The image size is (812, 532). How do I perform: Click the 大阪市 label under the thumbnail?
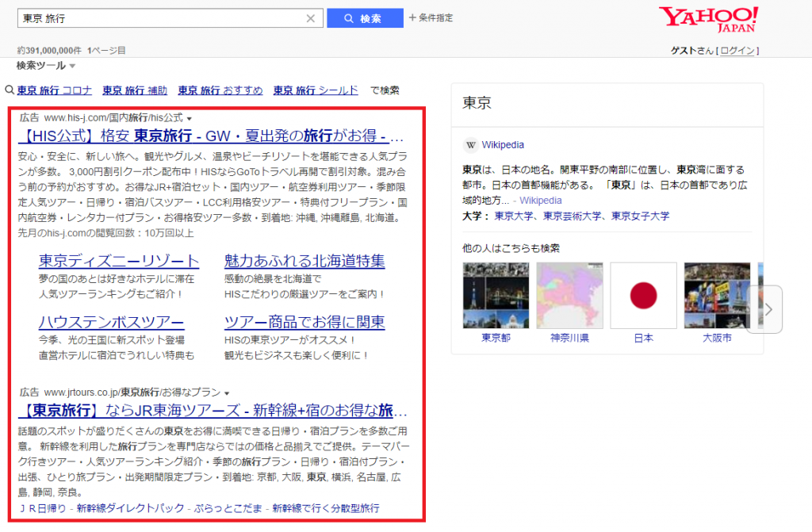click(x=717, y=338)
